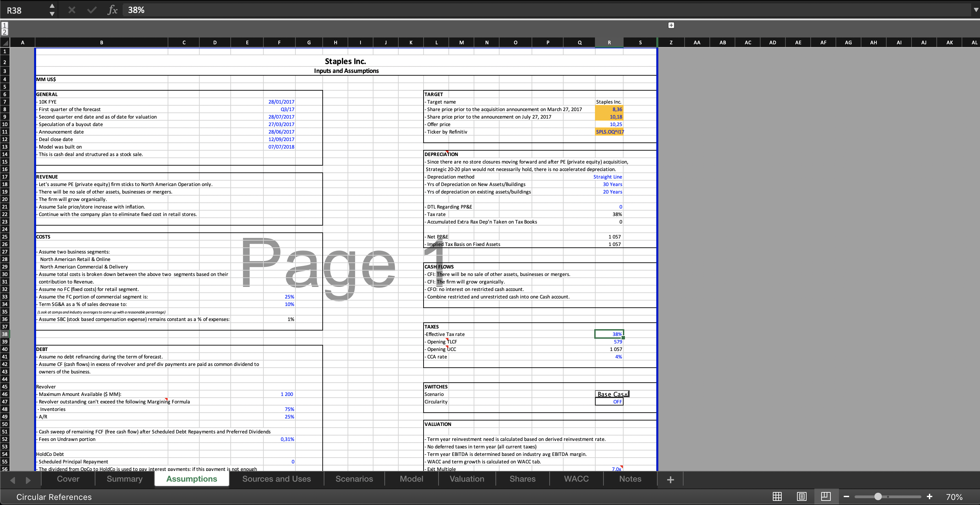Confirm the formula bar entry with the checkmark
Image resolution: width=980 pixels, height=505 pixels.
tap(92, 10)
